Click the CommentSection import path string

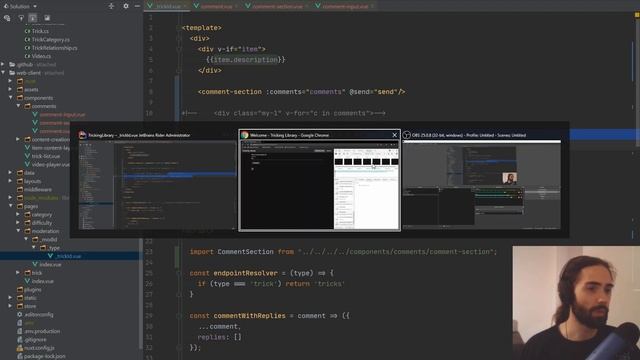(396, 252)
